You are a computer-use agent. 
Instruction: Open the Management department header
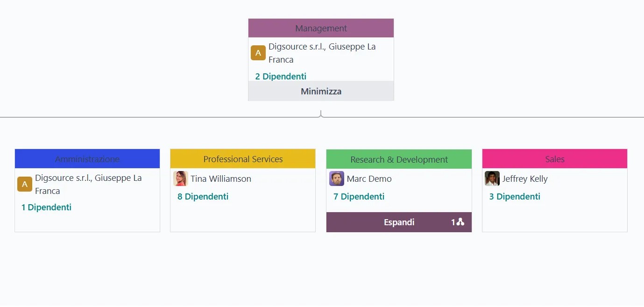pos(321,29)
